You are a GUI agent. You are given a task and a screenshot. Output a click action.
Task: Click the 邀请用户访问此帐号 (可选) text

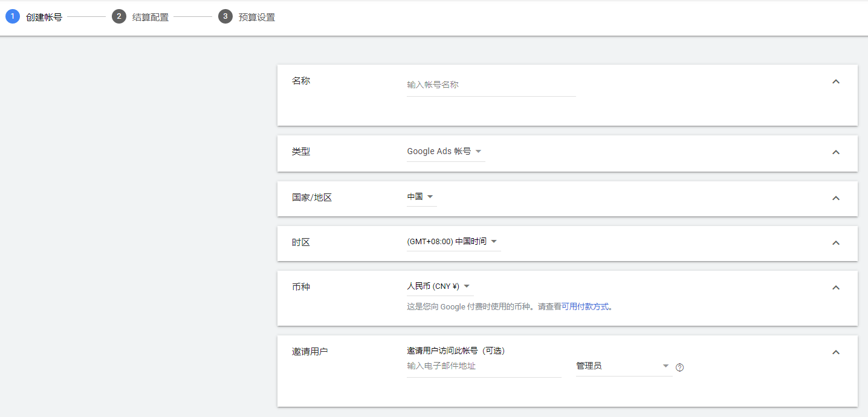click(x=456, y=351)
